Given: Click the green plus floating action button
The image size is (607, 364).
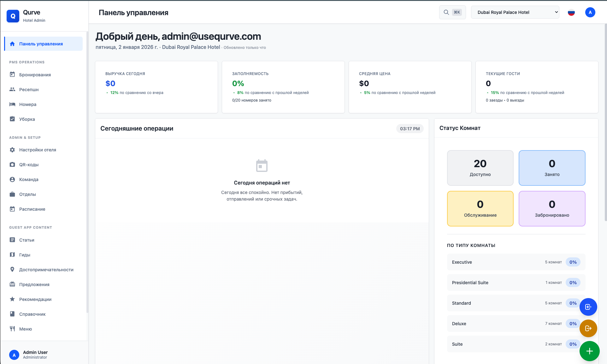Looking at the screenshot, I should [589, 351].
